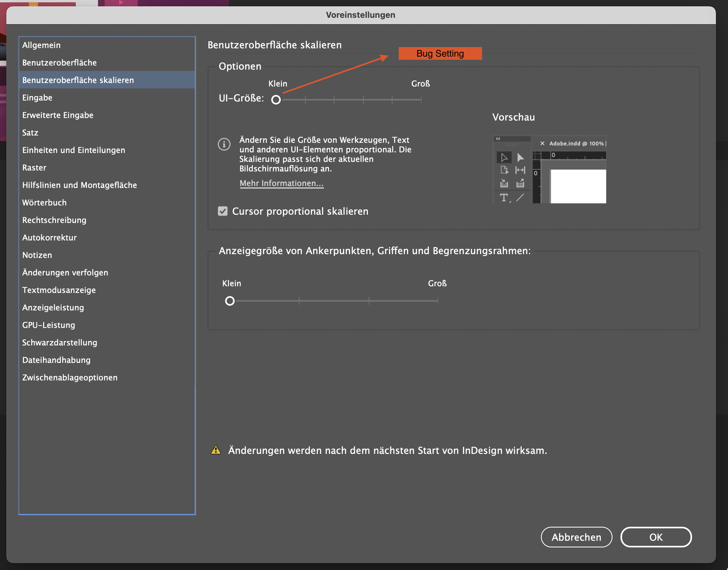The image size is (728, 570).
Task: Click the UI-Größe slider handle at Klein
Action: (276, 99)
